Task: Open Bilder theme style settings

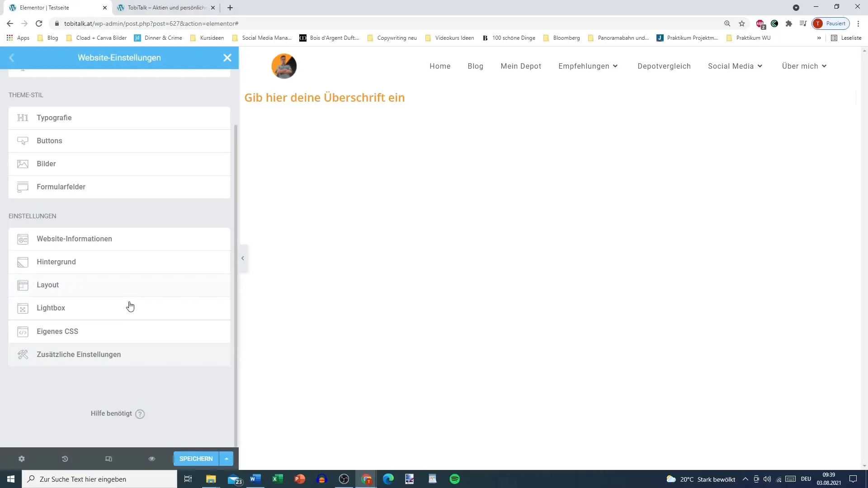Action: click(x=119, y=164)
